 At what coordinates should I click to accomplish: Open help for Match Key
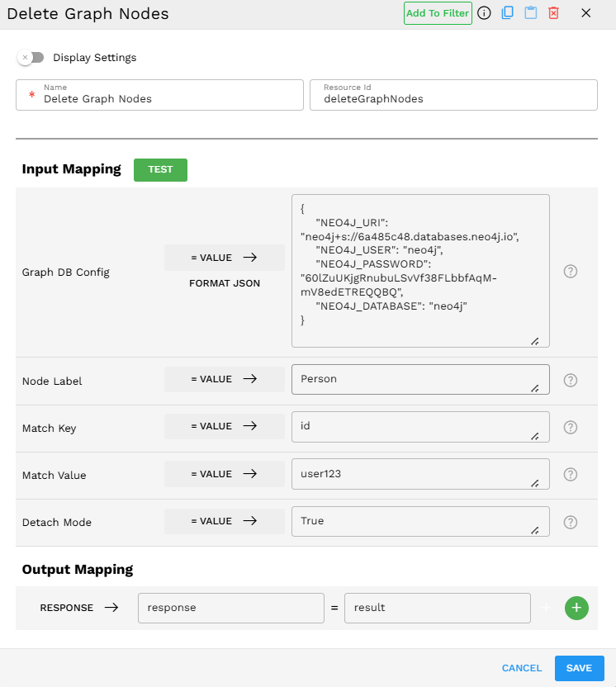[570, 428]
